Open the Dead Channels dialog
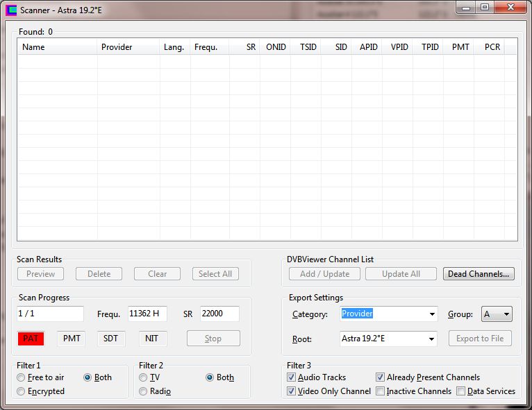532x410 pixels. [479, 274]
